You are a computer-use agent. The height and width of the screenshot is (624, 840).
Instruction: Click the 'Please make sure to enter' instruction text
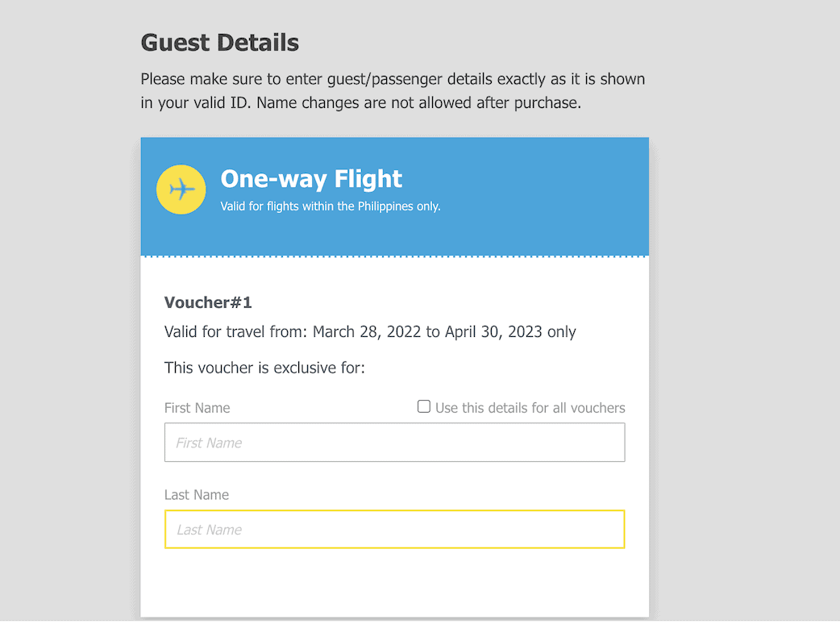point(392,80)
